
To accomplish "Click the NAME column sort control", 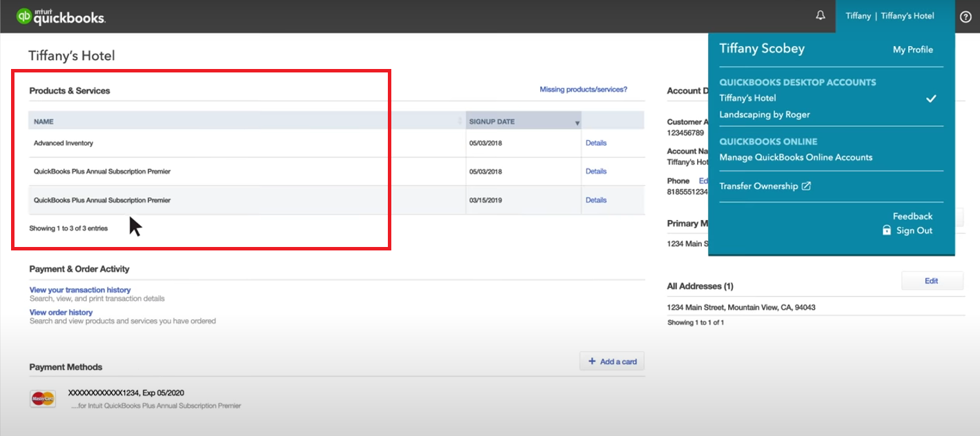I will (x=460, y=121).
